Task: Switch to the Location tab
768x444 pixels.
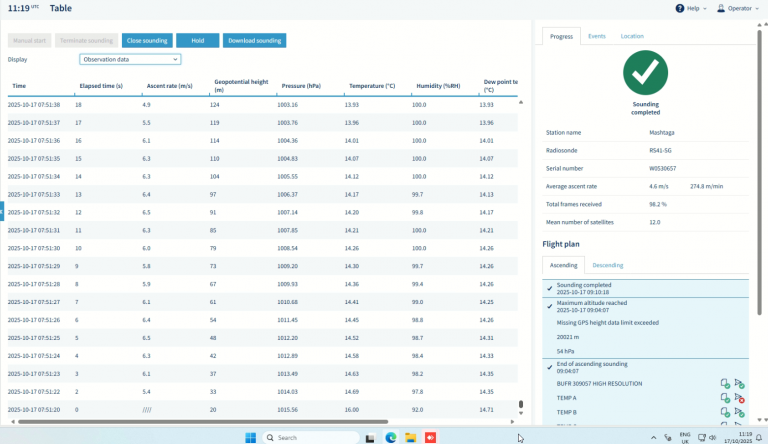Action: coord(632,36)
